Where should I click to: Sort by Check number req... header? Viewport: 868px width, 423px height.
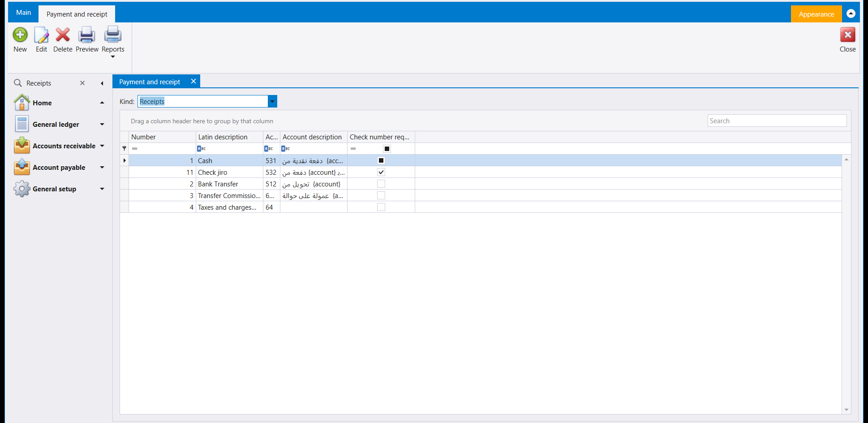pyautogui.click(x=381, y=137)
